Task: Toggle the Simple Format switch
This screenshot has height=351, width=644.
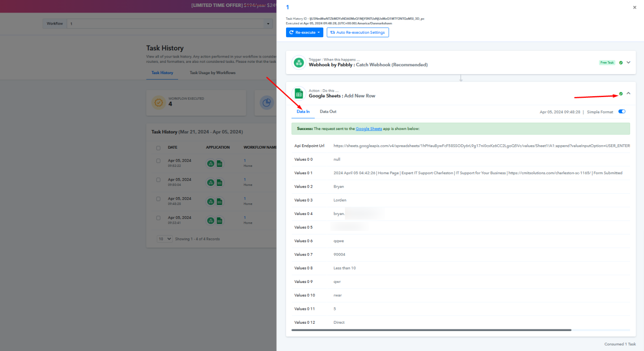Action: click(622, 112)
